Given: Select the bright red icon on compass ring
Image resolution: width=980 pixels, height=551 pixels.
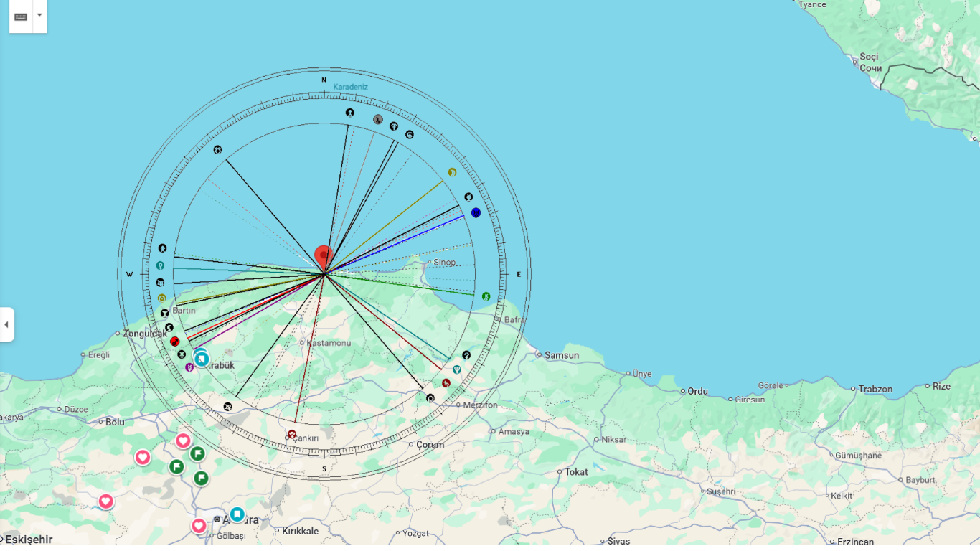Looking at the screenshot, I should pyautogui.click(x=174, y=342).
